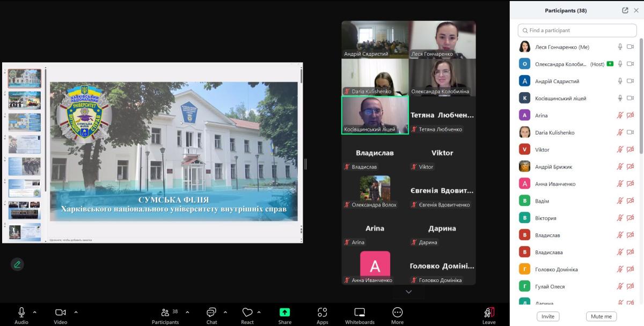Expand the Audio options arrow
644x326 pixels.
pyautogui.click(x=35, y=312)
